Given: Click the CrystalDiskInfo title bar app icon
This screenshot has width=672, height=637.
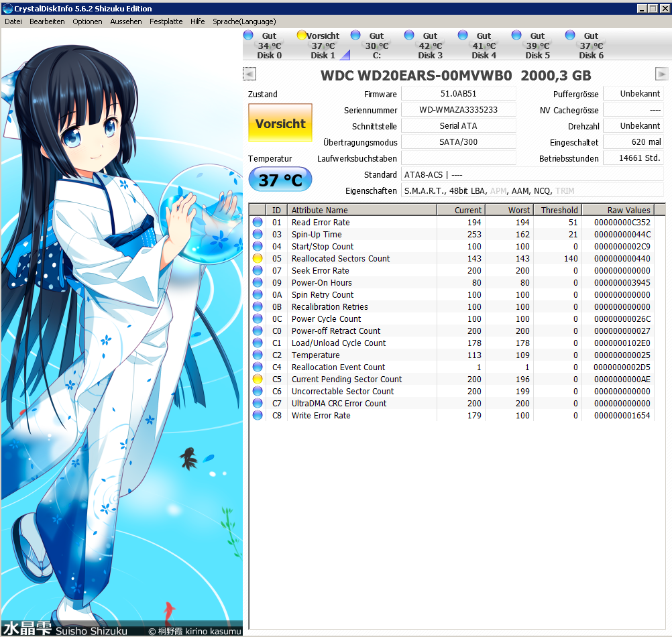Looking at the screenshot, I should [7, 8].
